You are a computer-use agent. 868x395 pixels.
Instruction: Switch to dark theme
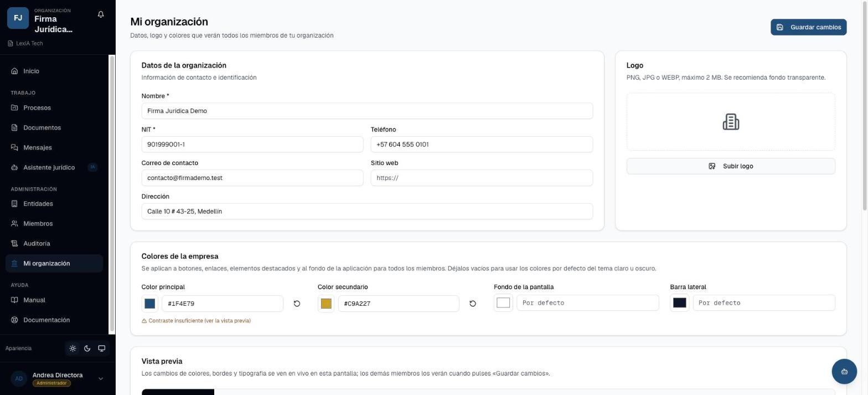tap(87, 348)
